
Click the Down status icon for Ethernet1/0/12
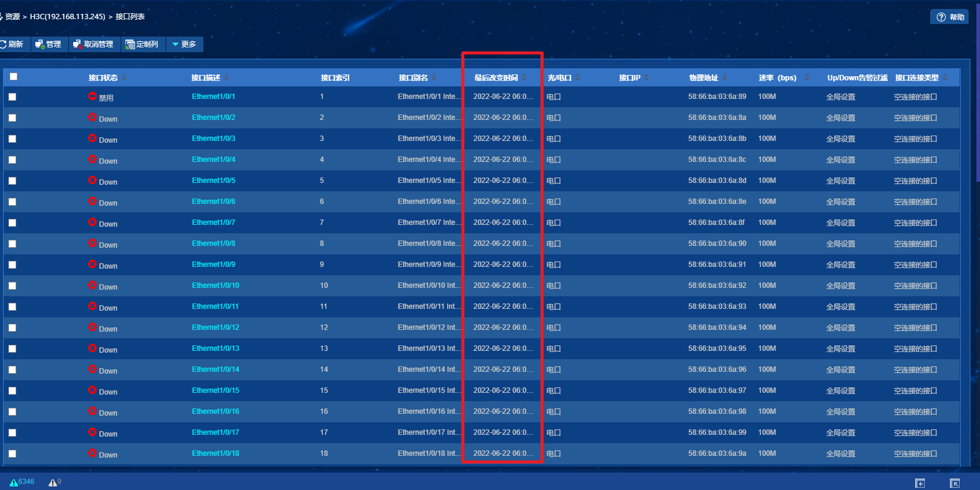tap(92, 327)
